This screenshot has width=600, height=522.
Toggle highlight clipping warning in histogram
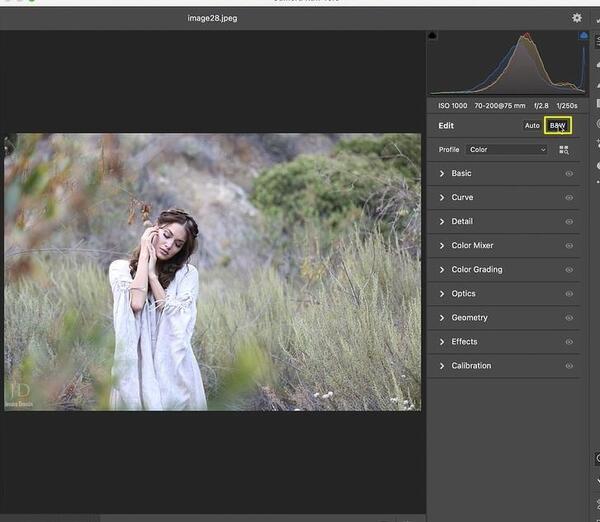tap(584, 36)
